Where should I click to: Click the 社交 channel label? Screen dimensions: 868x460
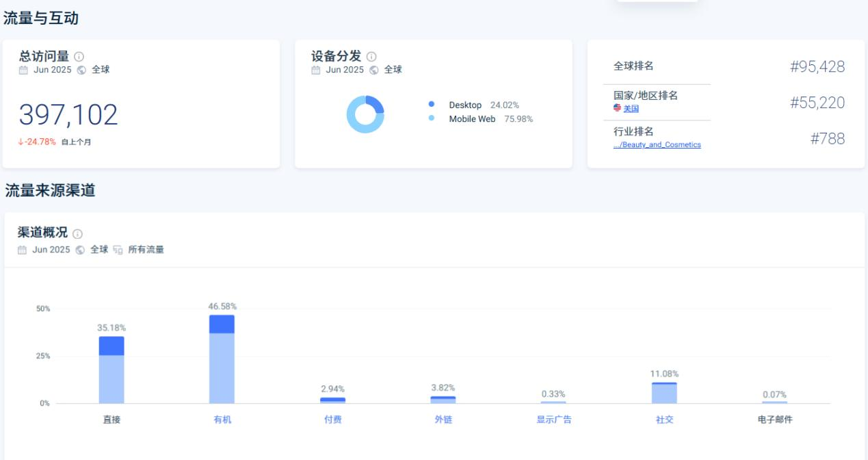[x=664, y=420]
